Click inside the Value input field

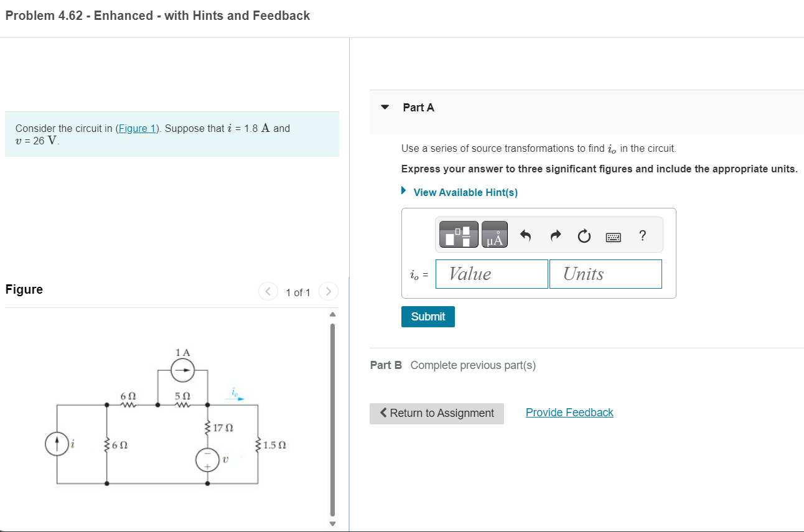492,274
